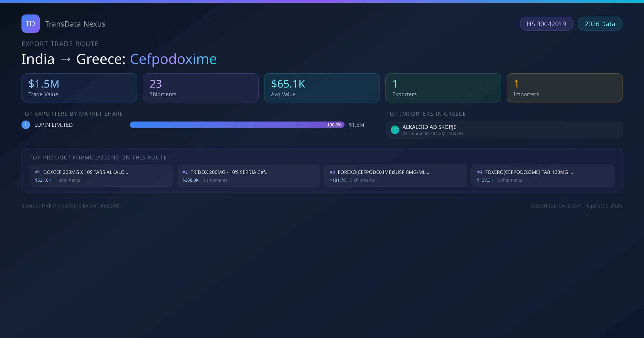Click the FOREXO suspension formulation card

396,176
